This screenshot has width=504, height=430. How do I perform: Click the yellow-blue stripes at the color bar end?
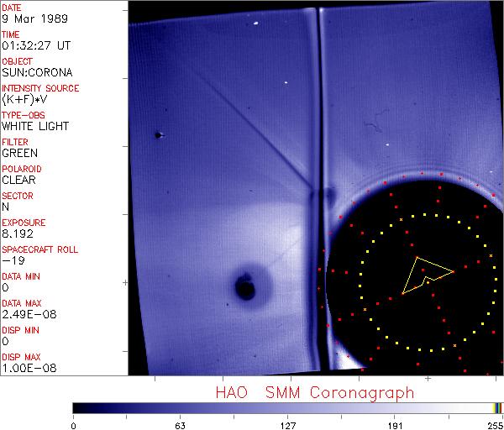pyautogui.click(x=497, y=407)
